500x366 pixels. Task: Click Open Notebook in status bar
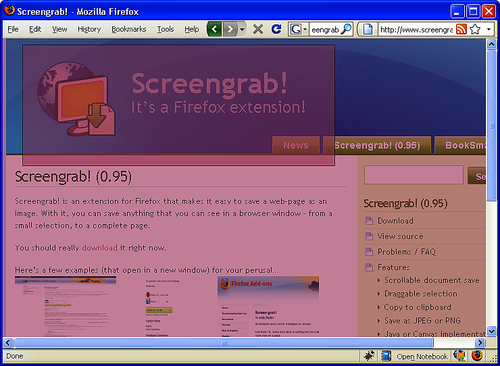coord(422,357)
